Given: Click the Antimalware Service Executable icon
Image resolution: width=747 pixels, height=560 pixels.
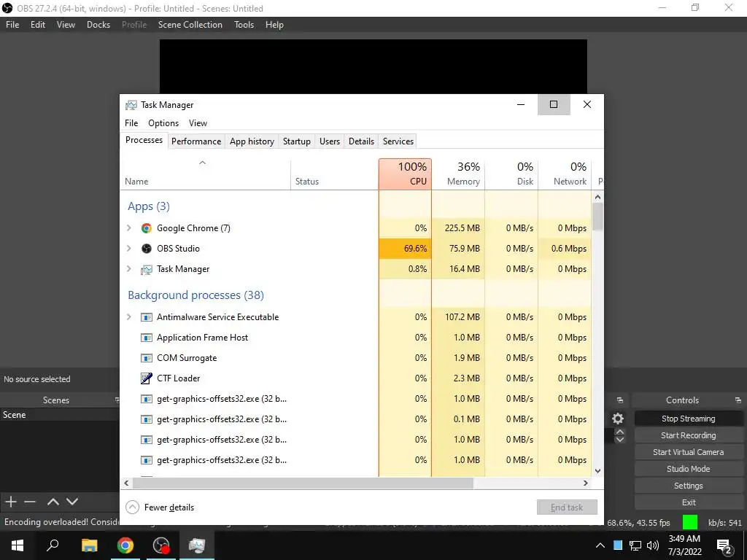Looking at the screenshot, I should pyautogui.click(x=146, y=317).
